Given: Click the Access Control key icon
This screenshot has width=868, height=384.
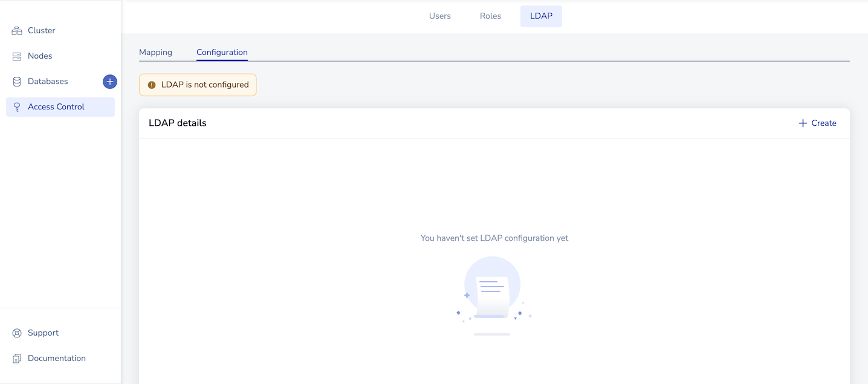Looking at the screenshot, I should pyautogui.click(x=17, y=107).
